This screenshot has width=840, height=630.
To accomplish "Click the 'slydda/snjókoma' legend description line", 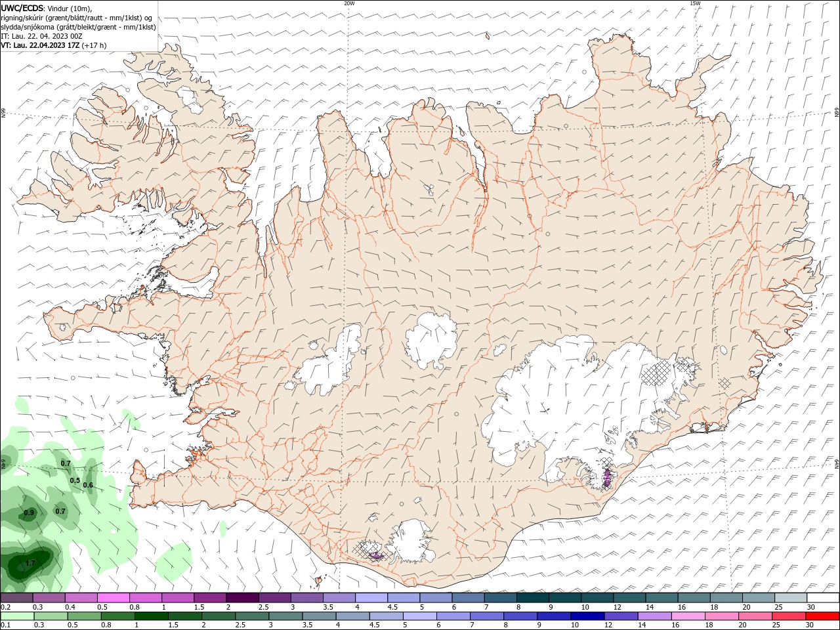I will (78, 27).
